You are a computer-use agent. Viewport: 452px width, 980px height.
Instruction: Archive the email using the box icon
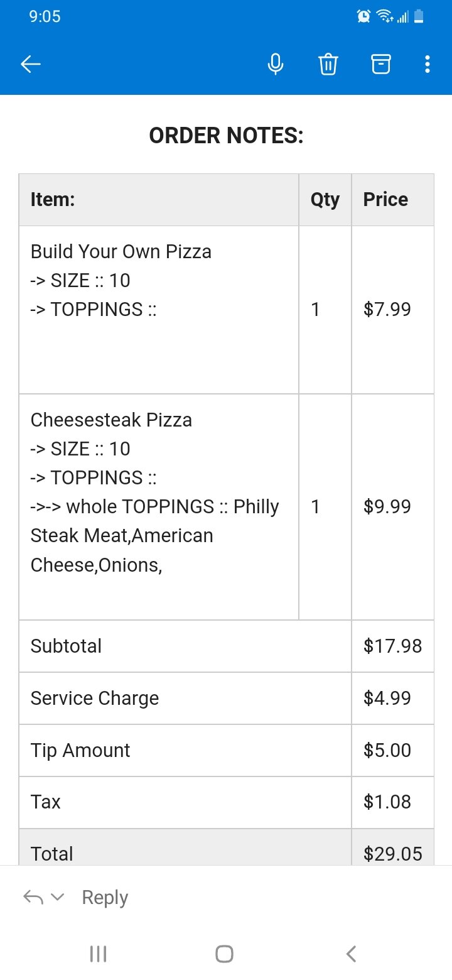[x=381, y=63]
